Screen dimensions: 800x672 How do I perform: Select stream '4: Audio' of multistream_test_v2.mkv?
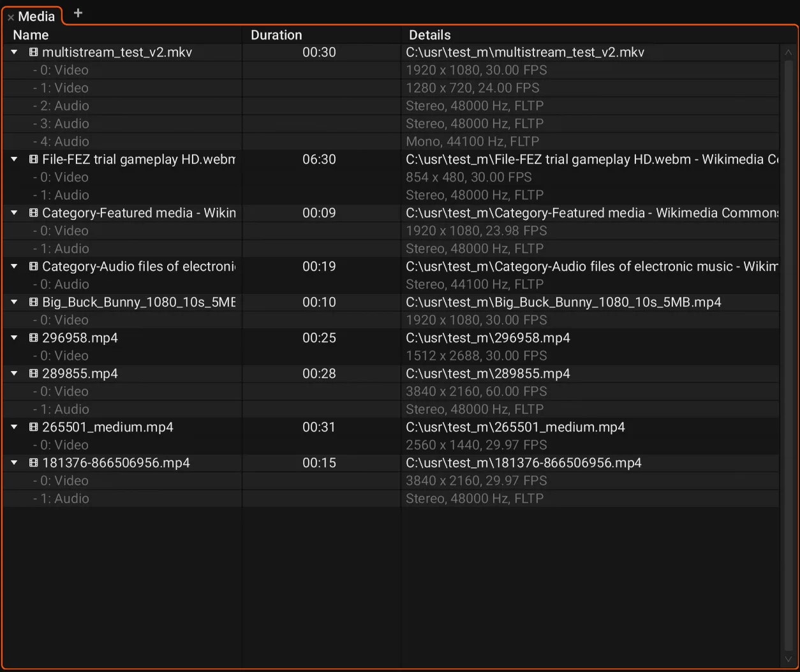(x=61, y=142)
